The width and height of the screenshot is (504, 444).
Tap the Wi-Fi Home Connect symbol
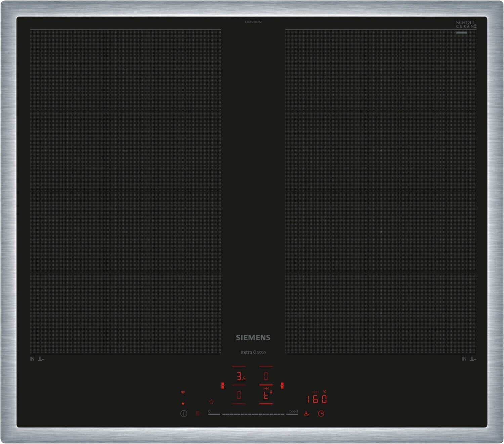tap(183, 393)
